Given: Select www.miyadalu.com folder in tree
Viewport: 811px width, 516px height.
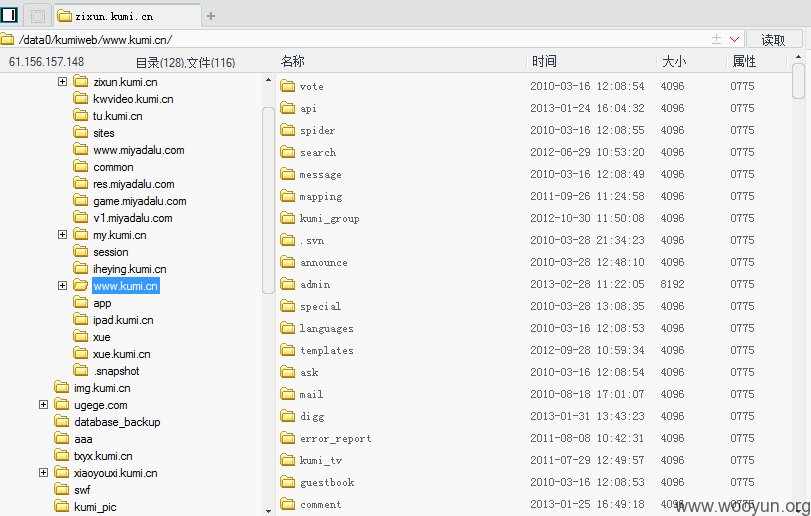Looking at the screenshot, I should 139,150.
